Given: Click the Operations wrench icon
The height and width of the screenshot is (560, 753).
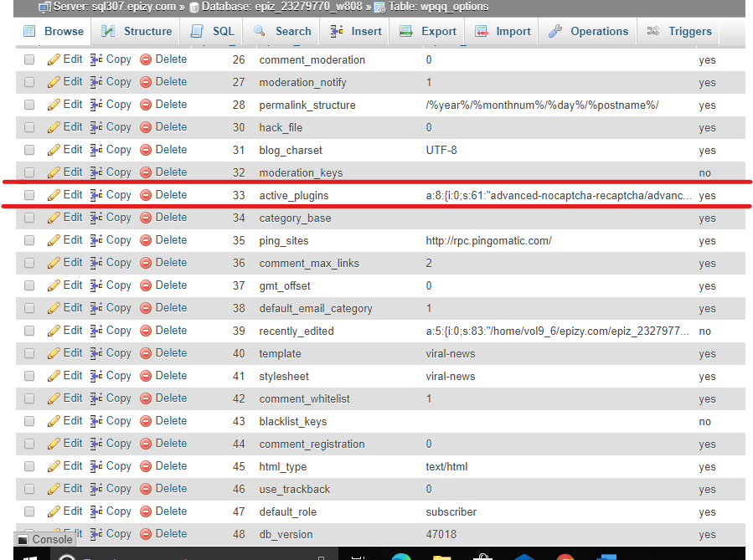Looking at the screenshot, I should [555, 31].
